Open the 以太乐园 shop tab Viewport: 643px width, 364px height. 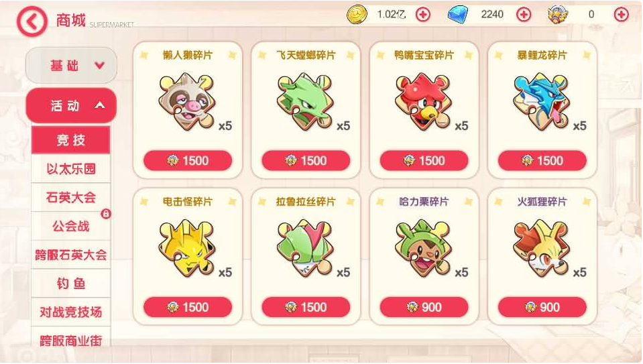[x=71, y=169]
